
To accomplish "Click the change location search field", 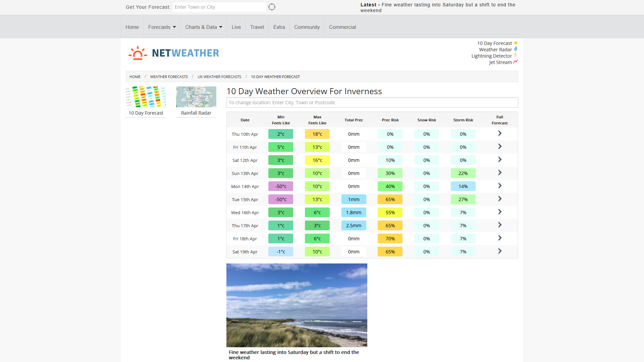I will [372, 103].
